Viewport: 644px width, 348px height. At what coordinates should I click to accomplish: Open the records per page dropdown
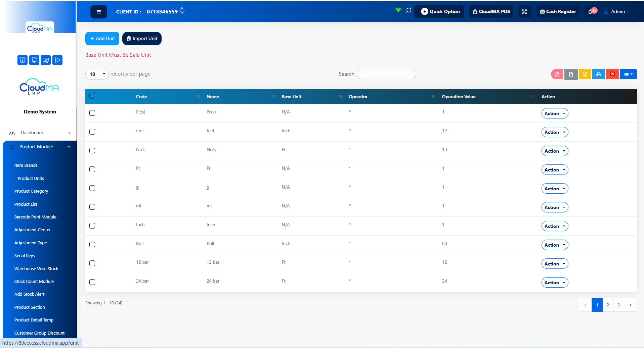pyautogui.click(x=97, y=74)
